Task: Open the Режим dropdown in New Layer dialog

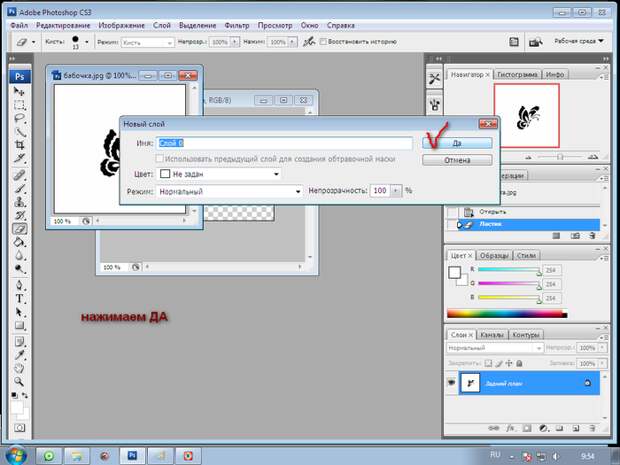Action: click(230, 191)
